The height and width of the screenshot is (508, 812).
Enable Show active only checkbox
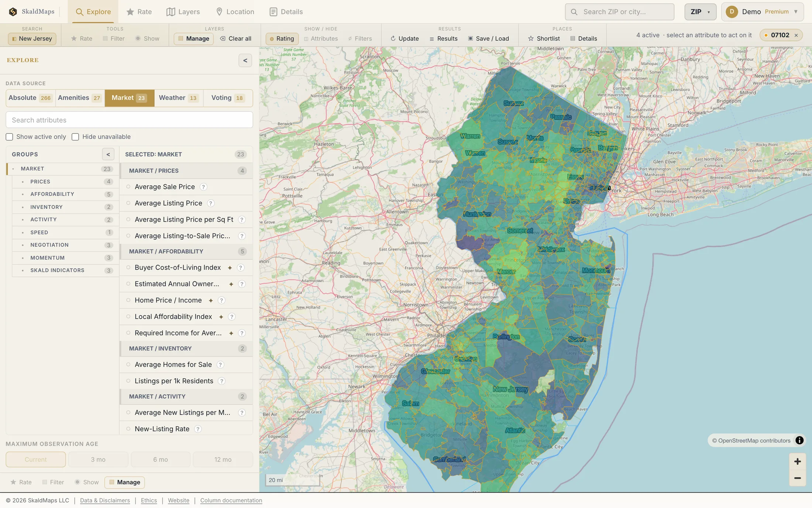(x=9, y=137)
